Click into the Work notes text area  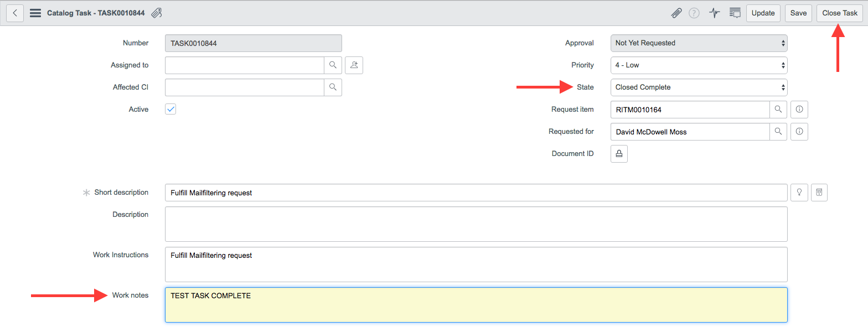pyautogui.click(x=476, y=305)
